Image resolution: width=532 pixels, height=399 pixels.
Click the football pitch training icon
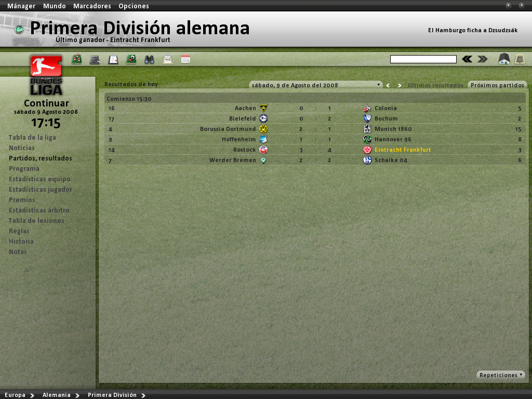(x=131, y=59)
